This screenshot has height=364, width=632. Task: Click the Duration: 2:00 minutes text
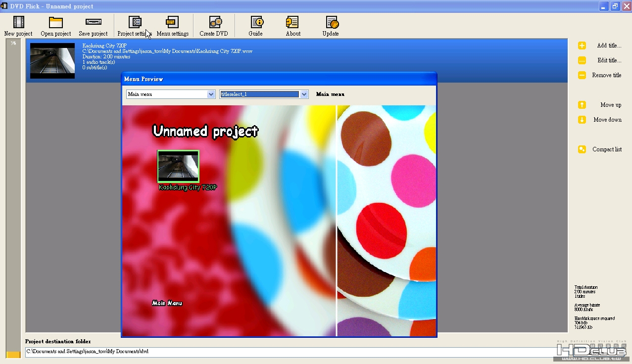point(106,56)
